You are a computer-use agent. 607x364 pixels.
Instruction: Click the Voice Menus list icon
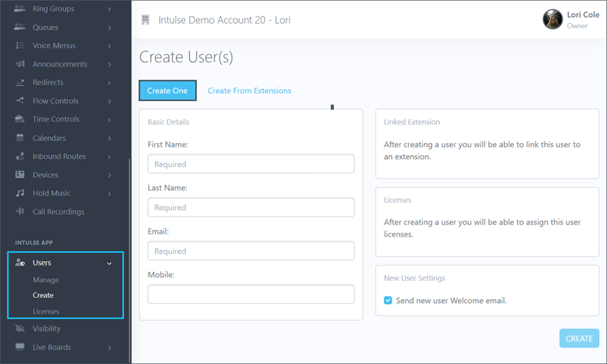tap(20, 46)
